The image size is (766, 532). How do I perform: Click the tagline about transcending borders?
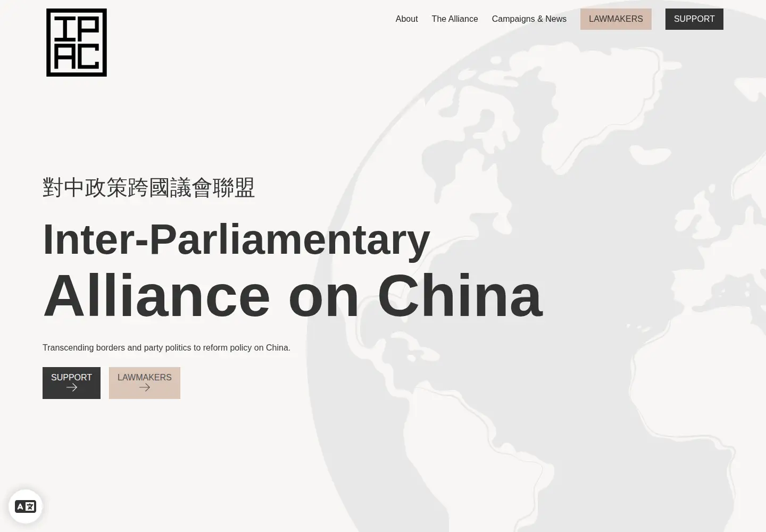click(166, 348)
